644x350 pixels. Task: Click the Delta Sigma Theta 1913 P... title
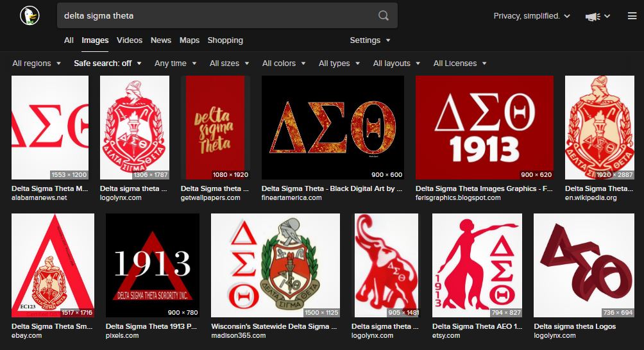(151, 326)
